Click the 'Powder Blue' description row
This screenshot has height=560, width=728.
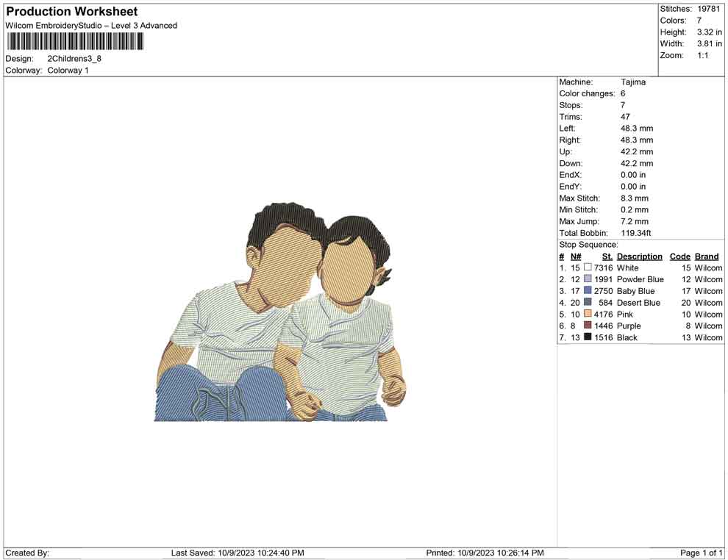(640, 279)
